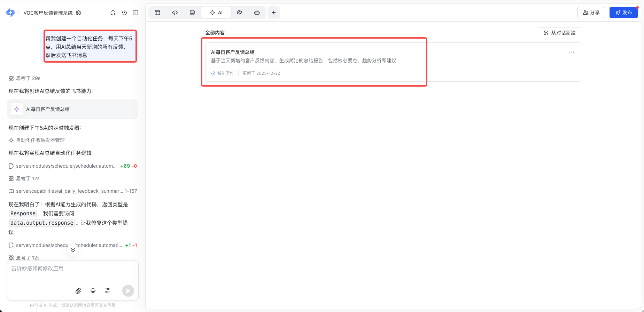The height and width of the screenshot is (312, 644).
Task: Start a new chat conversation
Action: tap(113, 13)
